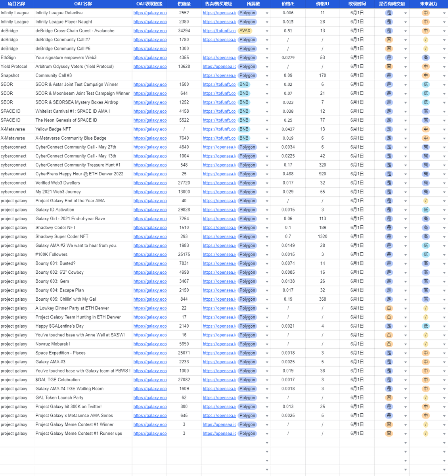Open galaxy.eco link for Bounty 003: Gem
The image size is (448, 476).
150,281
